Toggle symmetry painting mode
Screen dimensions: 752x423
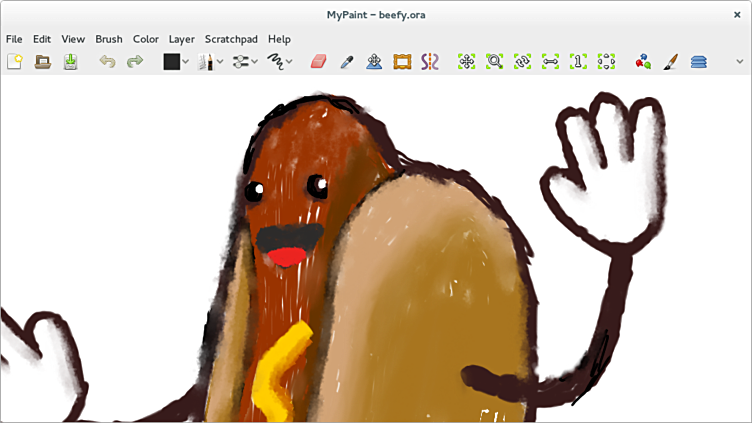pyautogui.click(x=430, y=62)
